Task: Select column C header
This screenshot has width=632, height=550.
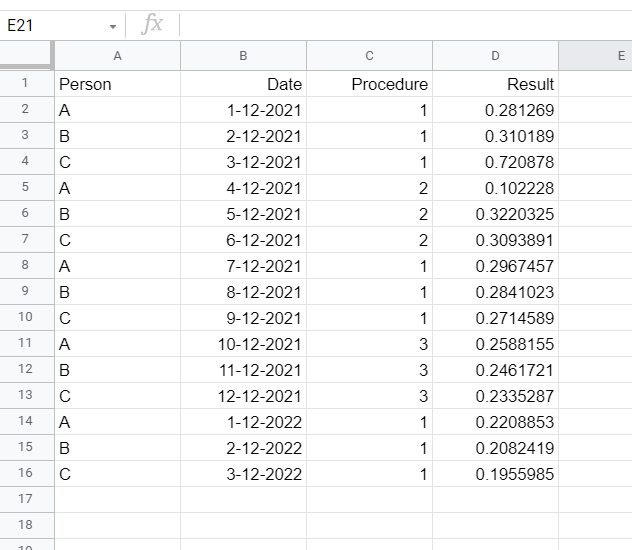Action: click(x=369, y=56)
